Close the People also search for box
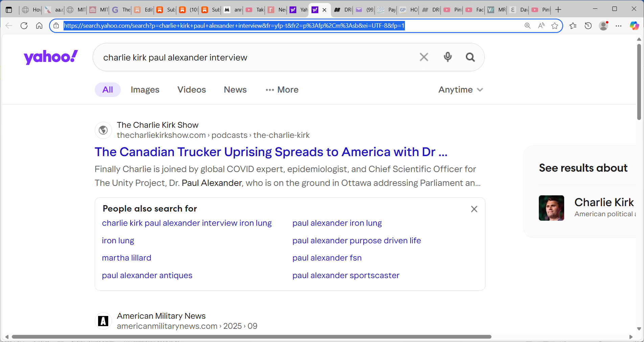 coord(474,209)
